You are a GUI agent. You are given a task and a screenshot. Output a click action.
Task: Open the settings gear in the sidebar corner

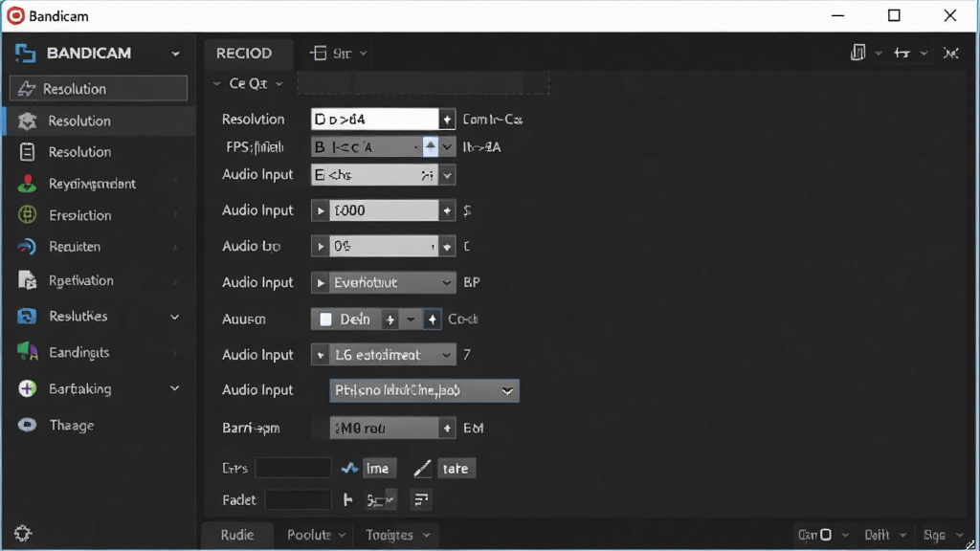(x=23, y=533)
